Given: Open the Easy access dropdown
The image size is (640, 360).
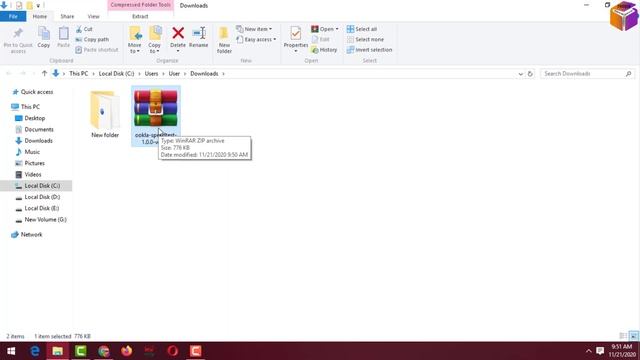Looking at the screenshot, I should coord(256,39).
